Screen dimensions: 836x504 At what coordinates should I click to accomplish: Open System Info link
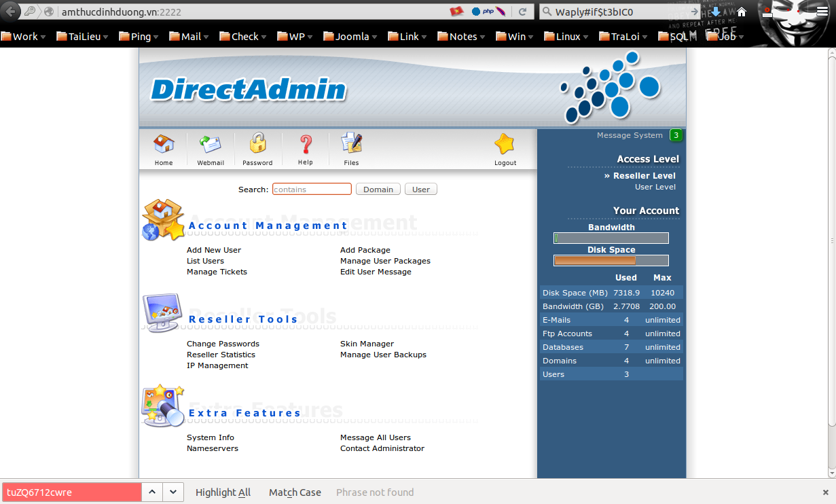[211, 437]
